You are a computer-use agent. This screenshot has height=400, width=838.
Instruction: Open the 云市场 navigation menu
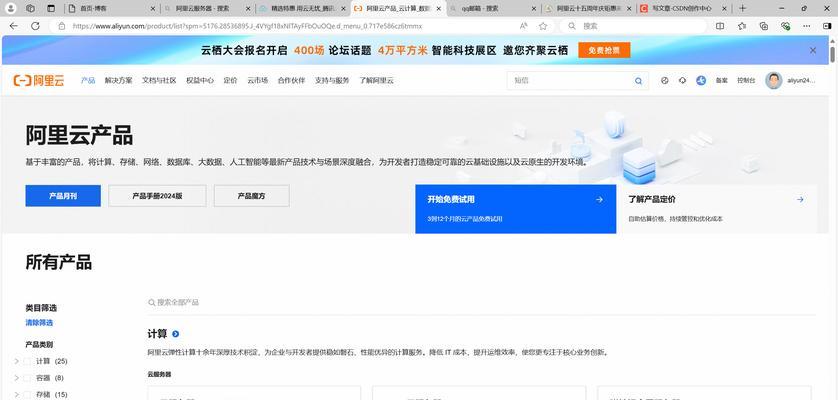tap(258, 81)
